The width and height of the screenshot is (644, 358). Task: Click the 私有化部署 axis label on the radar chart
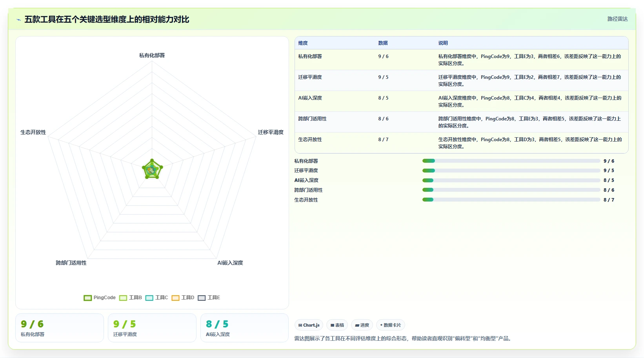(x=152, y=55)
